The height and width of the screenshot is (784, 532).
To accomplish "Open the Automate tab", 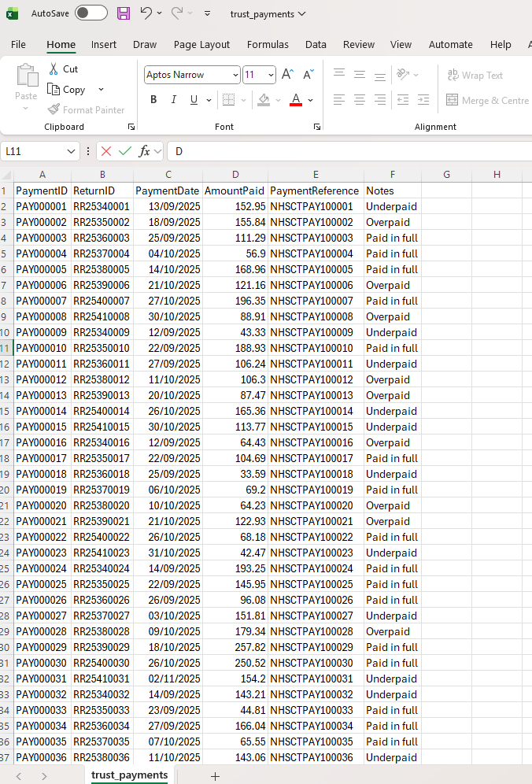I will click(x=450, y=45).
